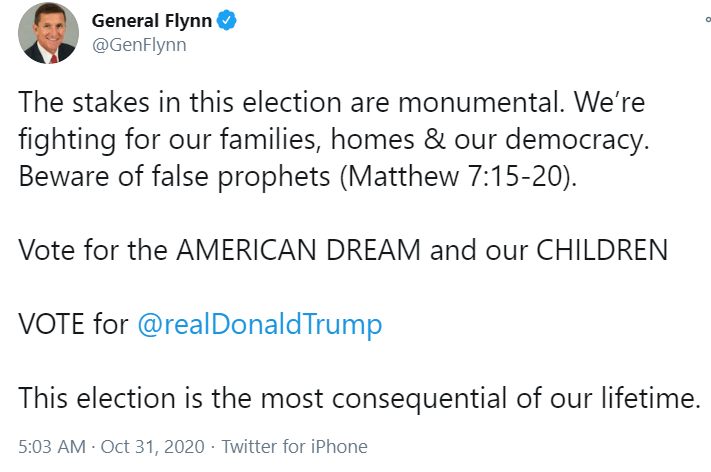Image resolution: width=711 pixels, height=472 pixels.
Task: Click the 'VOTE for' text before the mention
Action: tap(73, 324)
